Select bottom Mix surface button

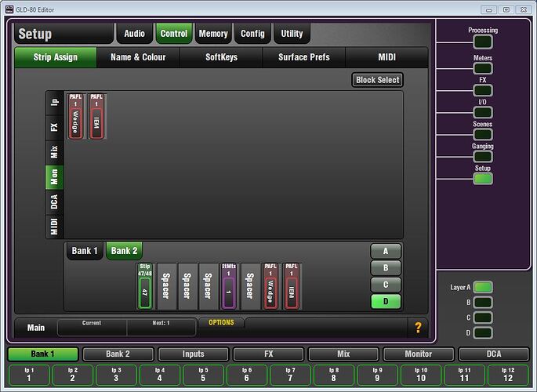(343, 354)
